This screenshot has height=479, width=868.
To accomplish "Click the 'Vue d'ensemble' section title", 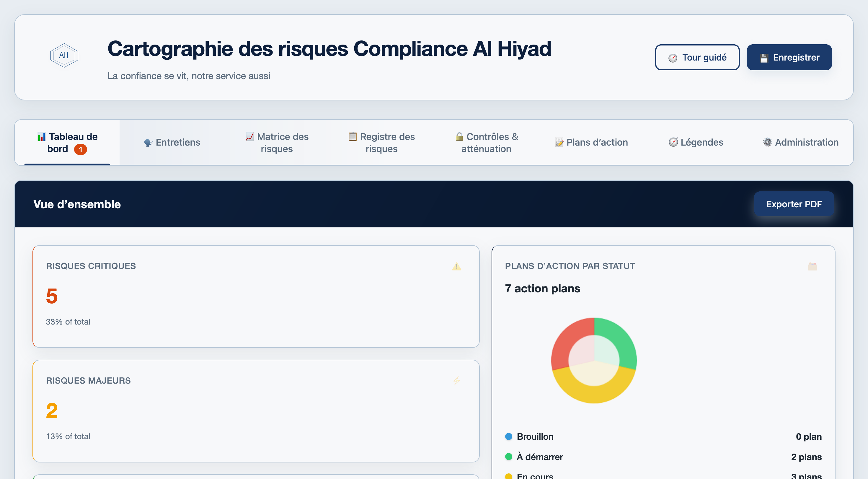I will pos(77,204).
